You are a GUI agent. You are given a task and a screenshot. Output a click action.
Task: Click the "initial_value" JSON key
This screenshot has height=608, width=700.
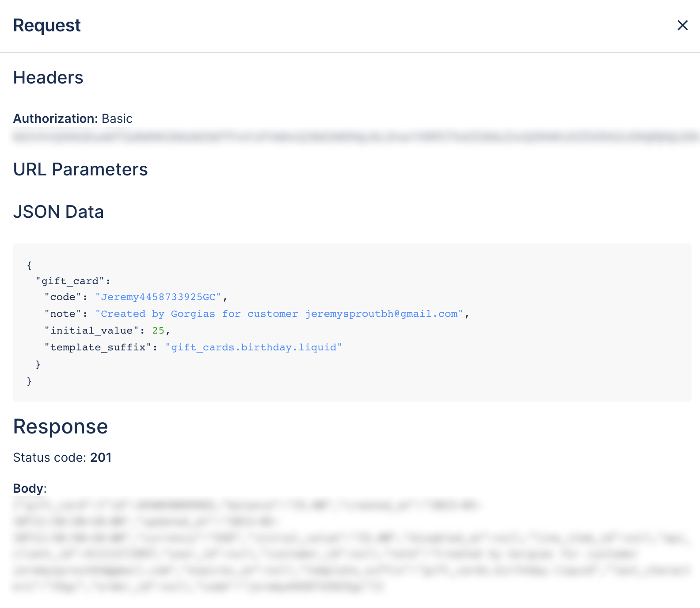click(x=91, y=331)
